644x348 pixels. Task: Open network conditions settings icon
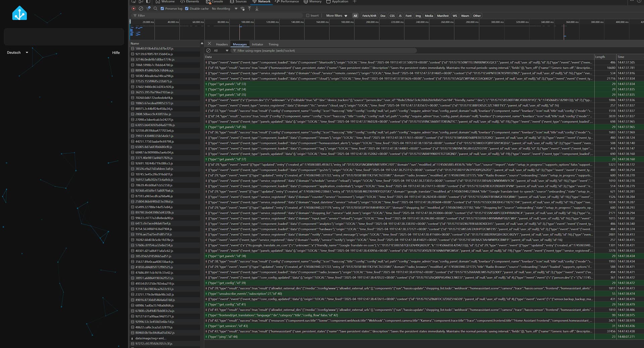click(242, 9)
